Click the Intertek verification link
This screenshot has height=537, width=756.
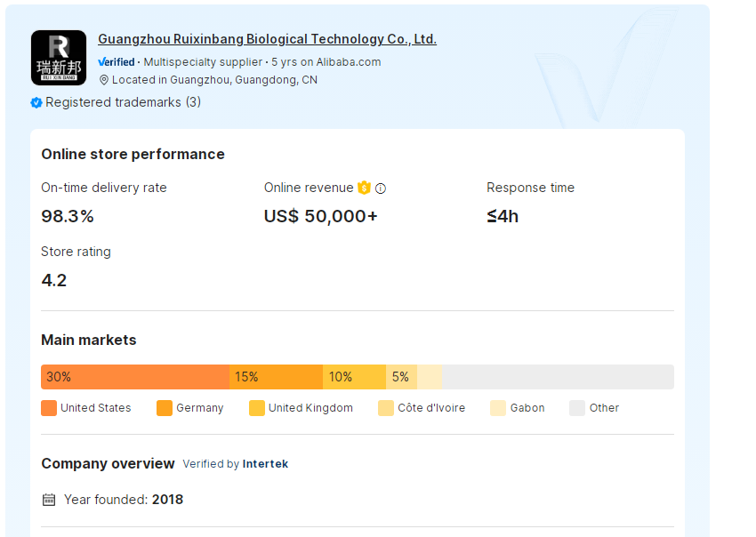[265, 464]
